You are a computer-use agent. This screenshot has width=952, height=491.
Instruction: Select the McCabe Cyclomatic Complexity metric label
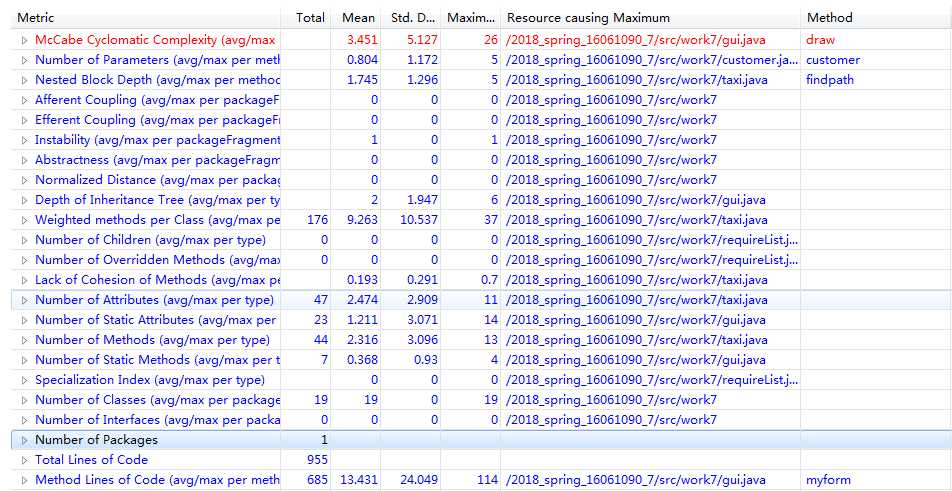(155, 41)
